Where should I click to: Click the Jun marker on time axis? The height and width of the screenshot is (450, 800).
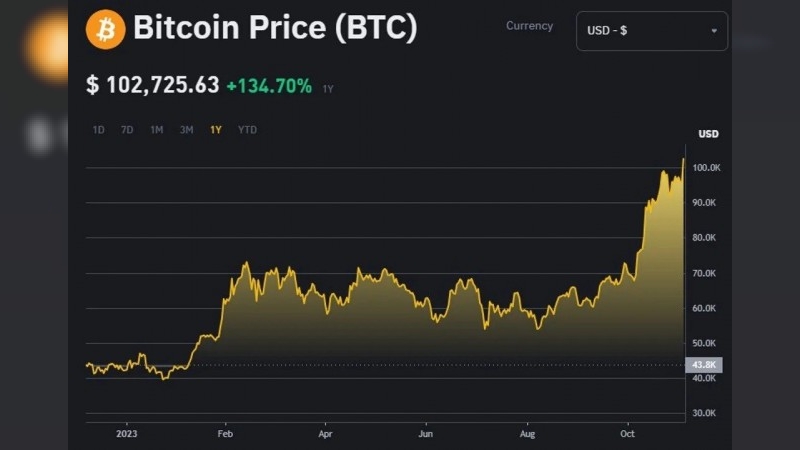tap(426, 435)
